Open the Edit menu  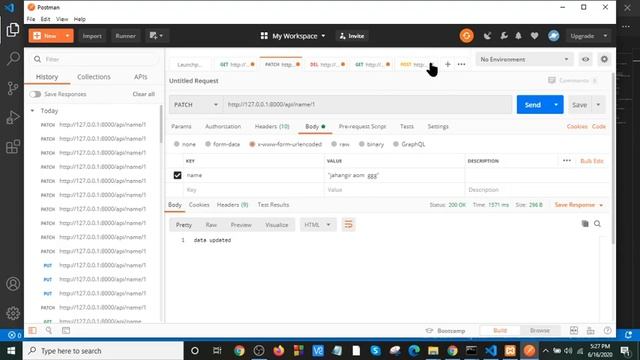(x=45, y=19)
